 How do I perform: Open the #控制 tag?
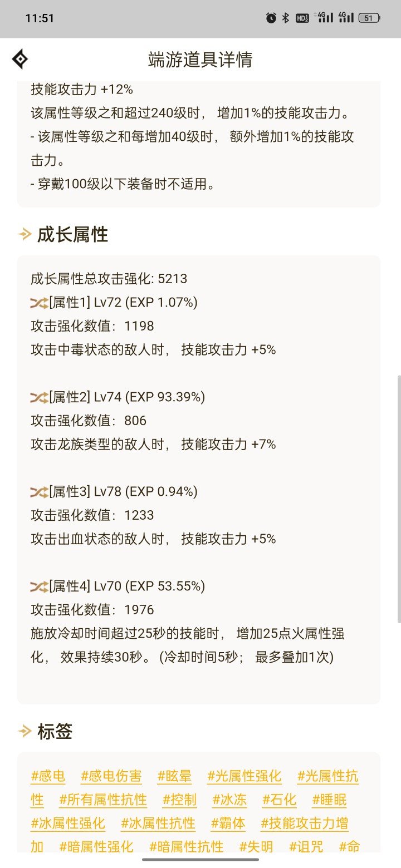pos(180,800)
